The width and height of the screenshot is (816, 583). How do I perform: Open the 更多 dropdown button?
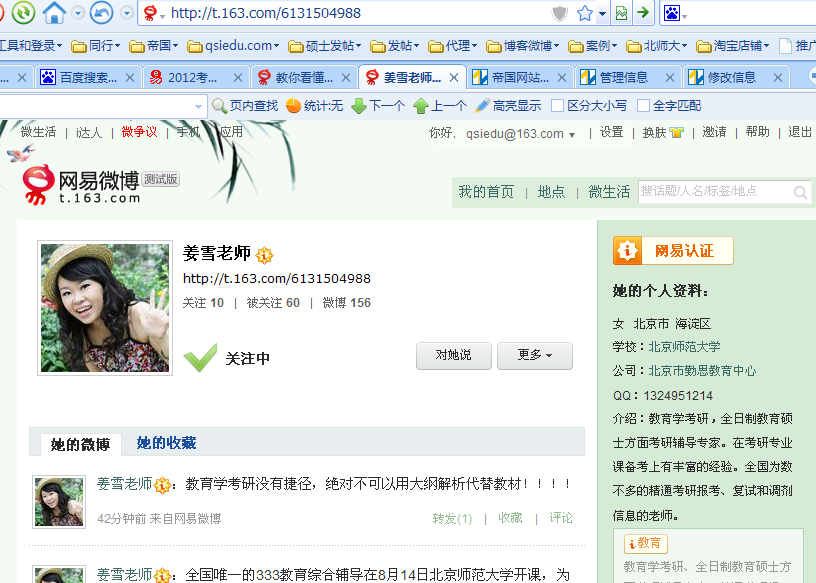click(x=534, y=356)
